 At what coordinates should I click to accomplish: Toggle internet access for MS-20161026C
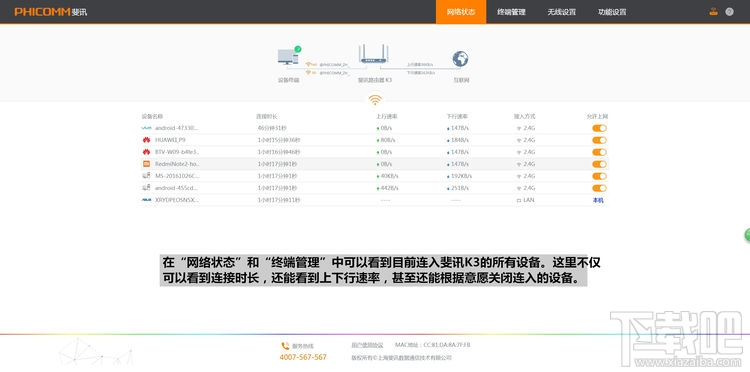tap(599, 176)
